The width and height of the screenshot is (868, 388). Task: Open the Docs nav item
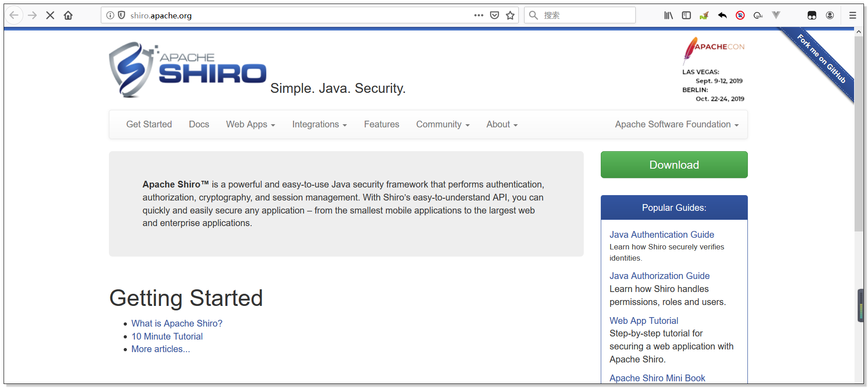pos(199,124)
